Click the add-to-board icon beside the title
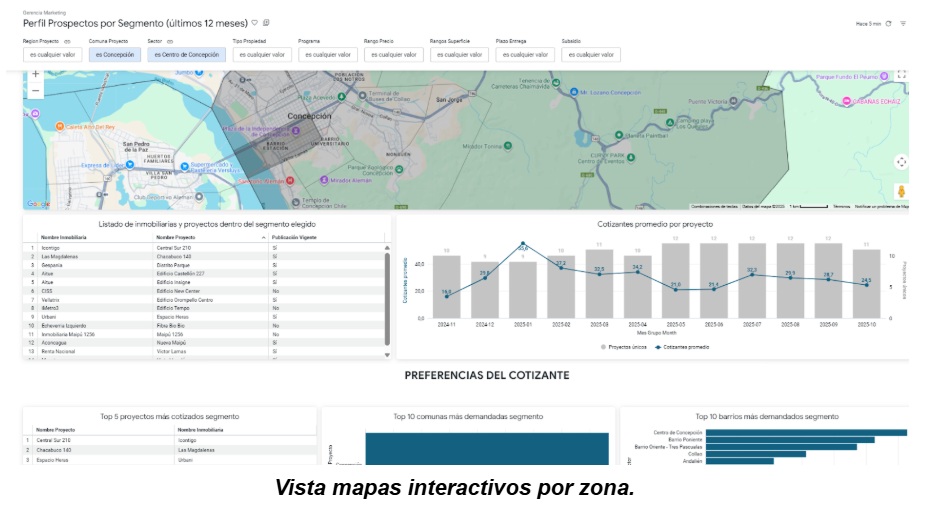 click(x=266, y=23)
